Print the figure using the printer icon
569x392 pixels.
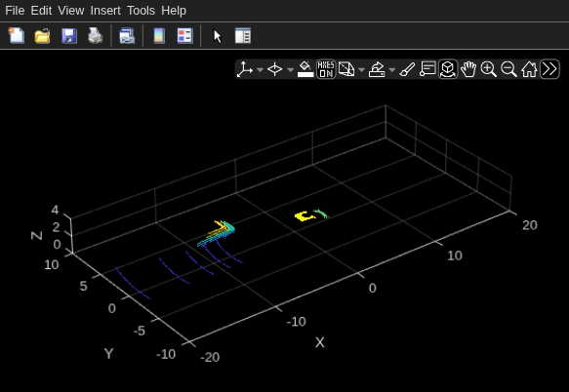point(96,35)
